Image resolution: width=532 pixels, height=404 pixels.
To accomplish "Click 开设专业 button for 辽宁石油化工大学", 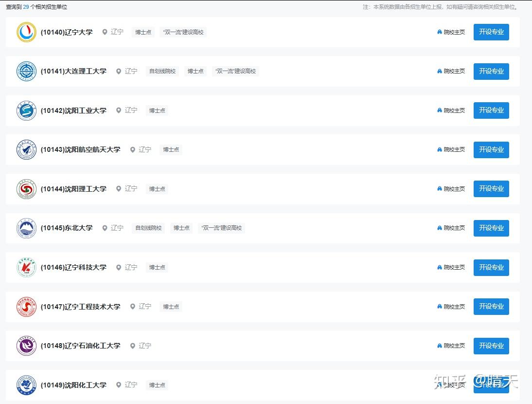I will [x=491, y=346].
